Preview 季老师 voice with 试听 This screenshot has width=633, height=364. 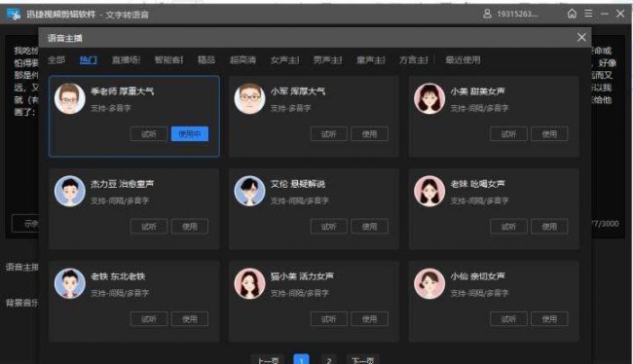149,134
